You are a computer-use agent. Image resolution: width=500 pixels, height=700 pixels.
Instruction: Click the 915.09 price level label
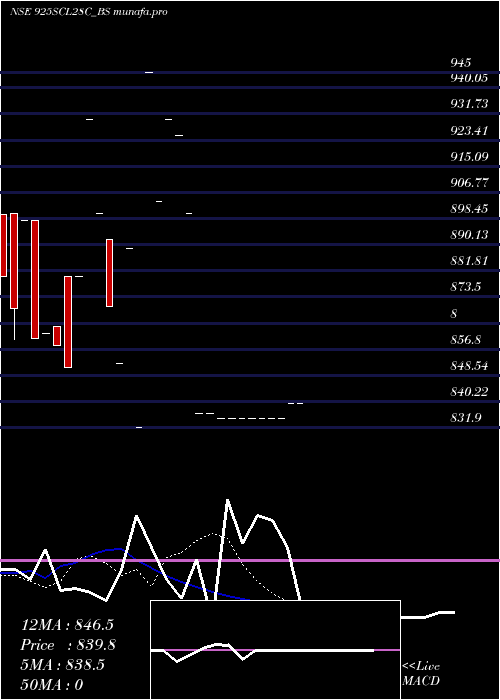click(469, 157)
